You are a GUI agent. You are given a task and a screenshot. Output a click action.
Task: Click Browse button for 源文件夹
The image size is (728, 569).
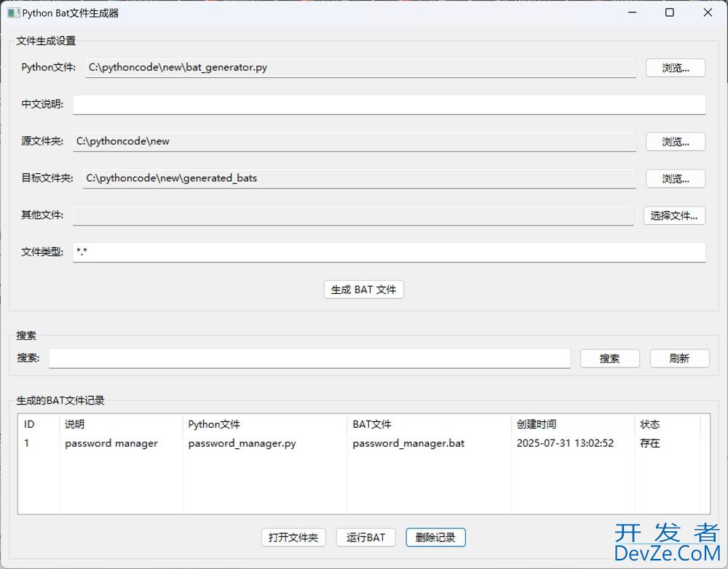point(676,142)
